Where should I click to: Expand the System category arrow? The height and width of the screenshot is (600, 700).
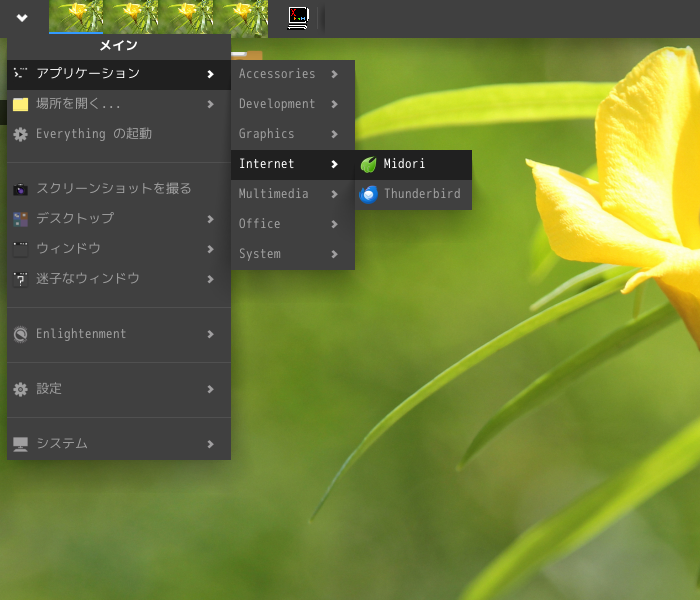coord(334,254)
